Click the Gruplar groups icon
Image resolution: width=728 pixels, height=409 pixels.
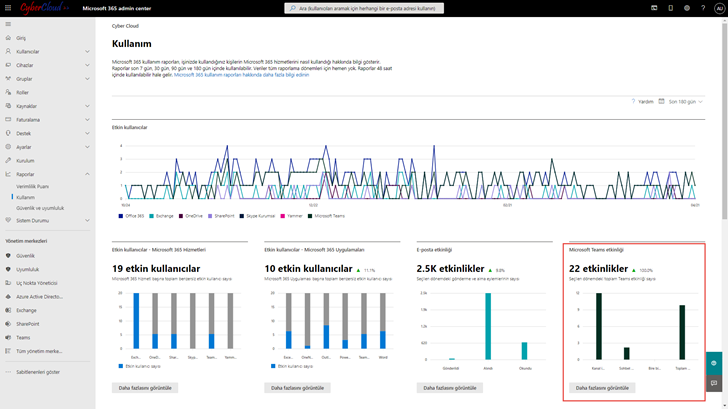pyautogui.click(x=8, y=79)
